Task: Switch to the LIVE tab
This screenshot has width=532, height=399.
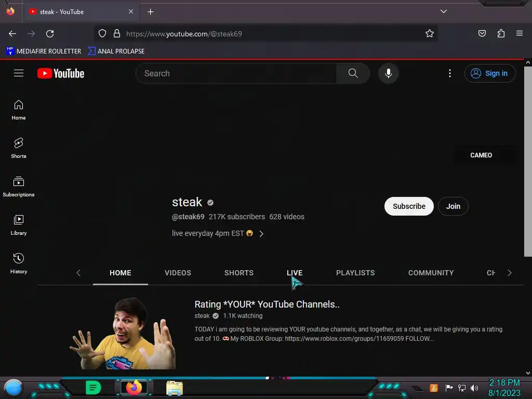Action: (295, 273)
